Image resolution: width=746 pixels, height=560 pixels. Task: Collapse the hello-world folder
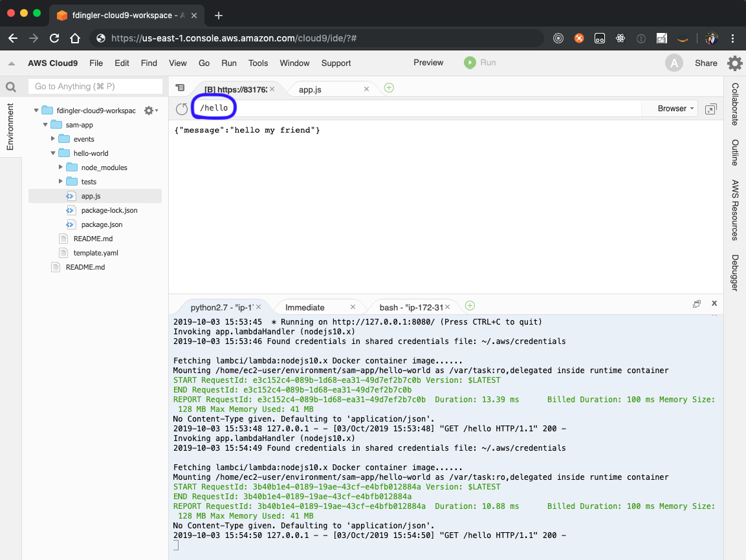click(x=53, y=153)
